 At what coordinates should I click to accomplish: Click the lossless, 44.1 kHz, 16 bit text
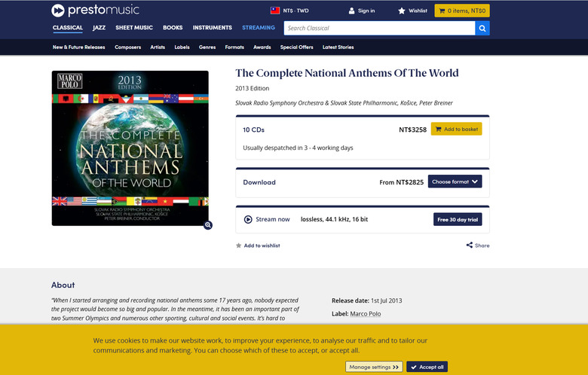334,220
